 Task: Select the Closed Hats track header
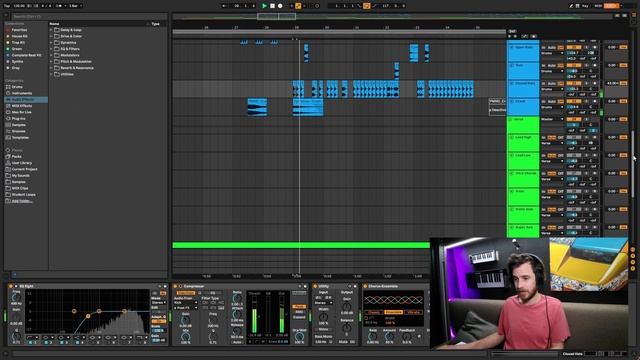point(523,89)
